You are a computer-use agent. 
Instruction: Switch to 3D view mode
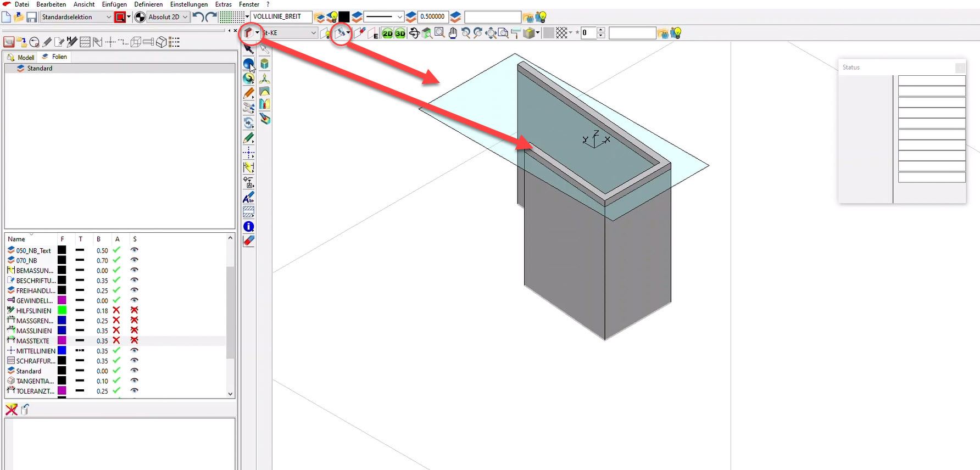(400, 33)
